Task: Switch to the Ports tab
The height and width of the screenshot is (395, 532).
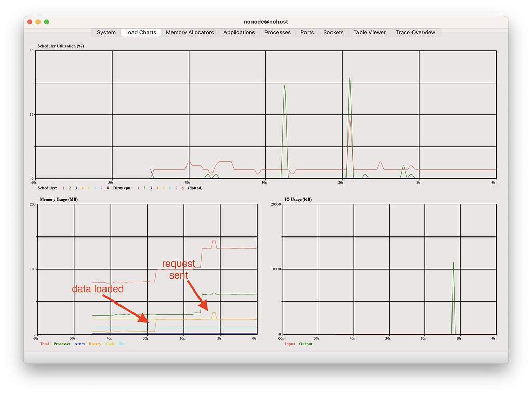Action: click(x=307, y=32)
